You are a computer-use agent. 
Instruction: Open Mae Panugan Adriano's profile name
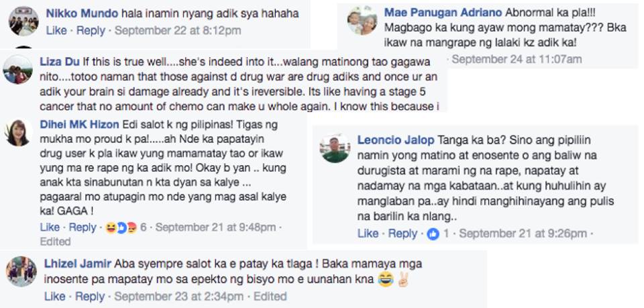pos(440,13)
